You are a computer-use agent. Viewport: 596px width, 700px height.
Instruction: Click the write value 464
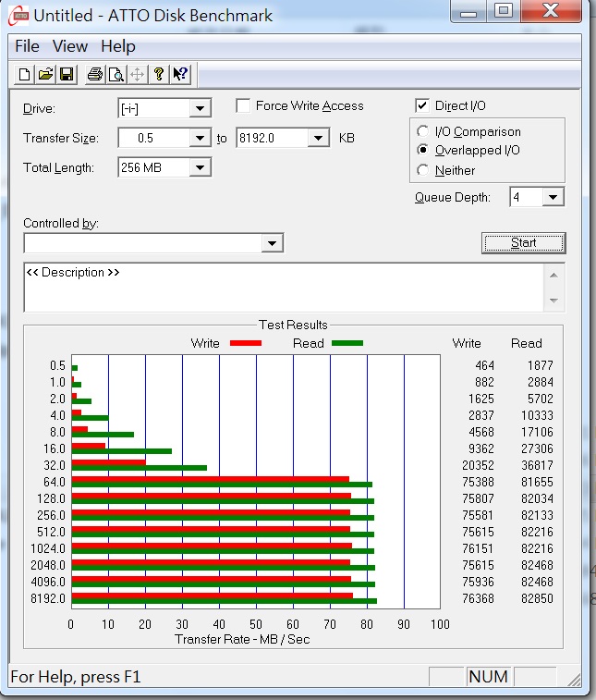coord(484,365)
